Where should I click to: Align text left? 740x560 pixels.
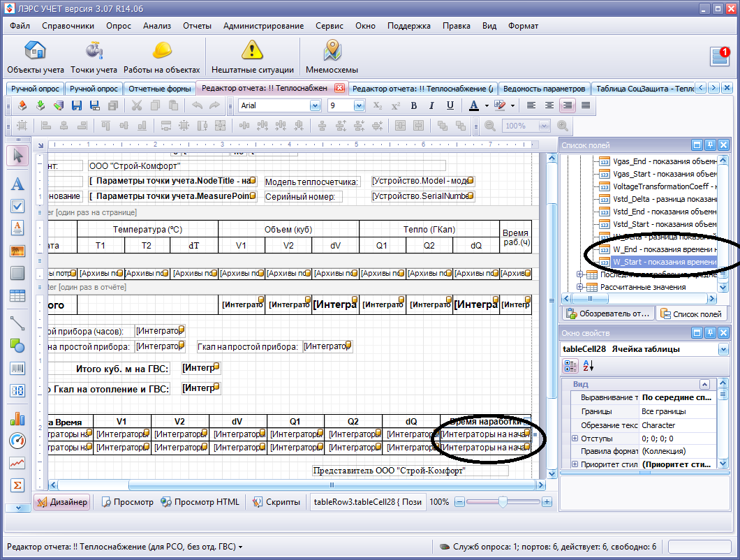click(x=531, y=105)
